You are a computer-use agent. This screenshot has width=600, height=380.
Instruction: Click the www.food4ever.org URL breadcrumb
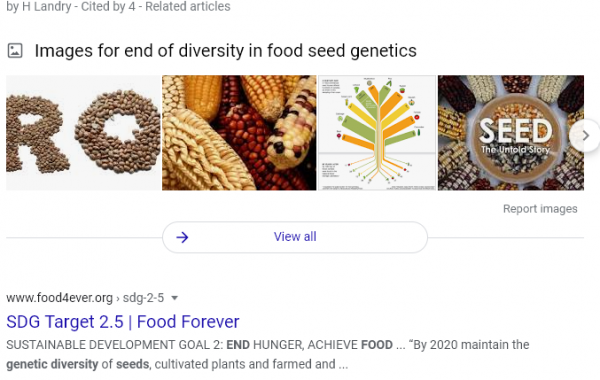pyautogui.click(x=59, y=298)
